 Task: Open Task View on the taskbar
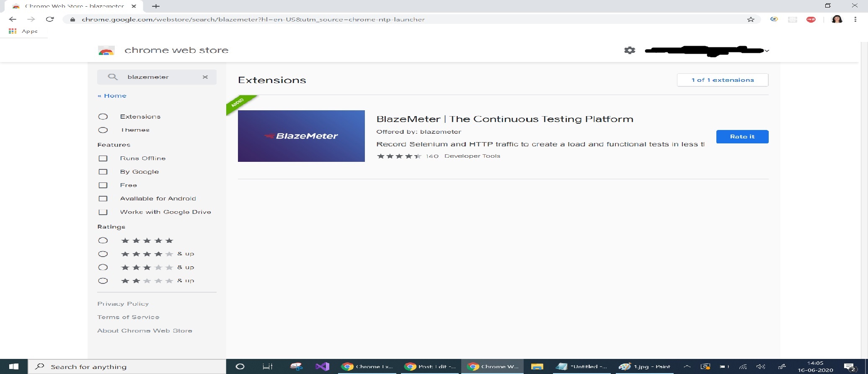(268, 366)
